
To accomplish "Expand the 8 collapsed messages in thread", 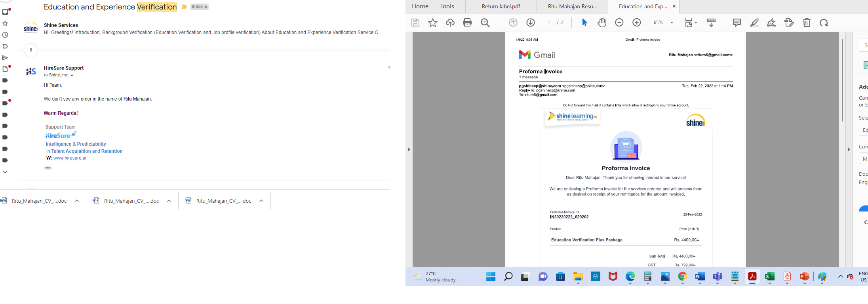I will click(x=31, y=50).
